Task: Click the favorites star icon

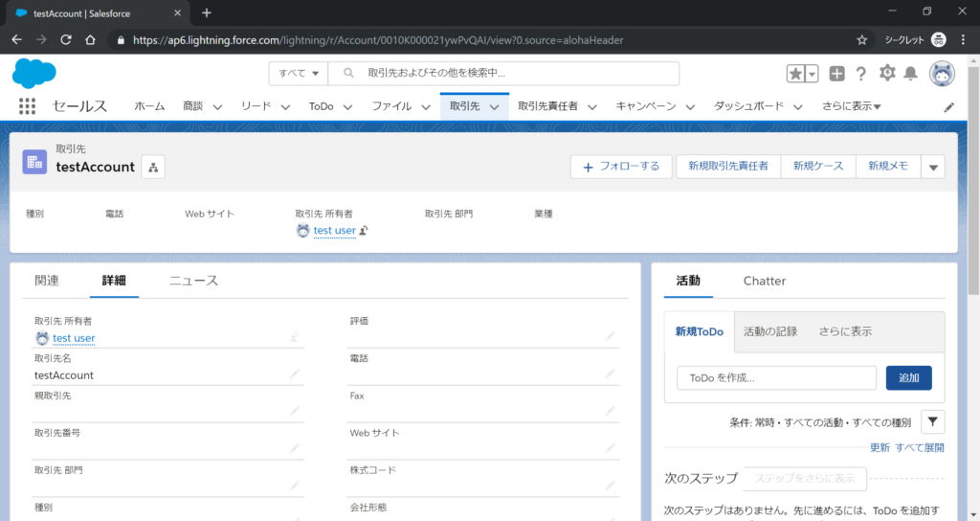Action: coord(795,74)
